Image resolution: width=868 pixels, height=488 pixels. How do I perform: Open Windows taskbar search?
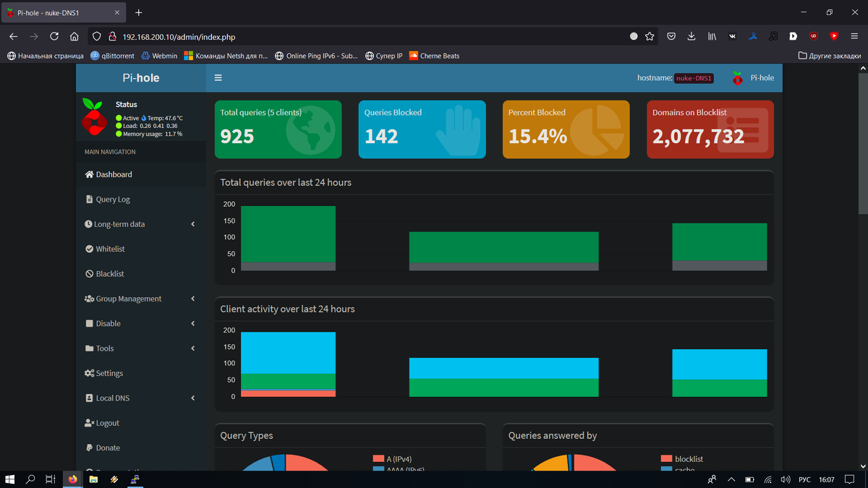pos(30,479)
